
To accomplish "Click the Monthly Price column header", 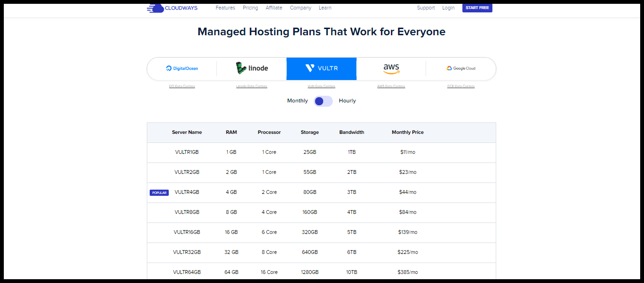I will (408, 132).
